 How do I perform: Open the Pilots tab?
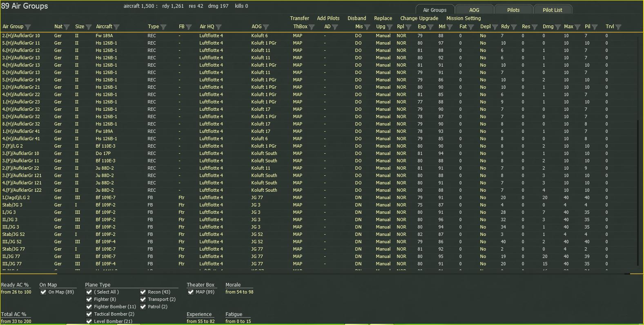point(513,10)
